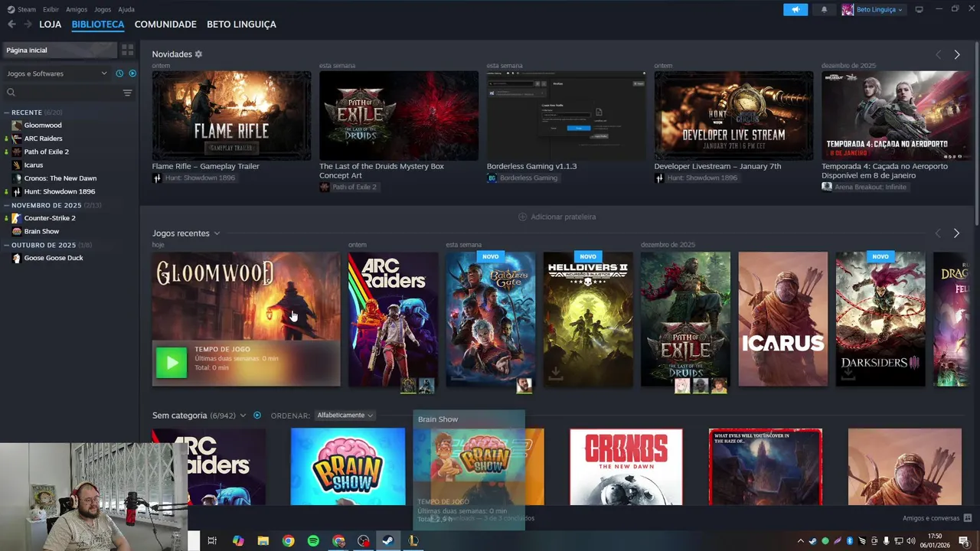Open the Beto Linguiça account dropdown
980x551 pixels.
[873, 9]
